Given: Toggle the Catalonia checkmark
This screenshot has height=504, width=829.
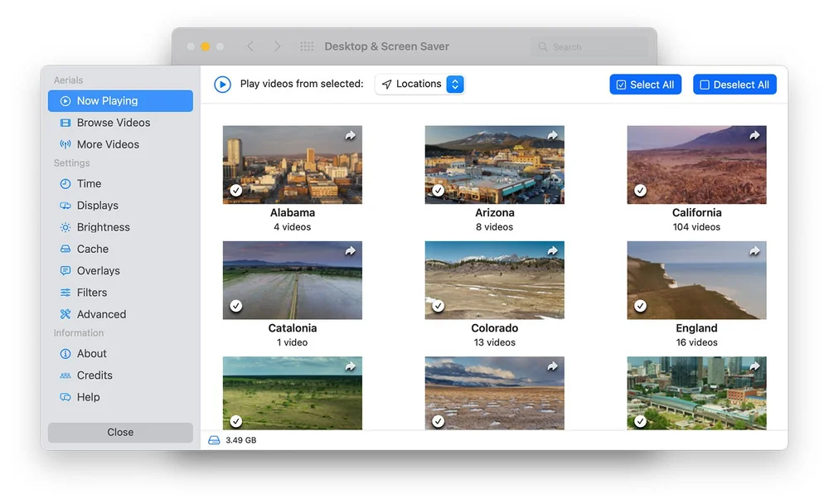Looking at the screenshot, I should pyautogui.click(x=236, y=306).
